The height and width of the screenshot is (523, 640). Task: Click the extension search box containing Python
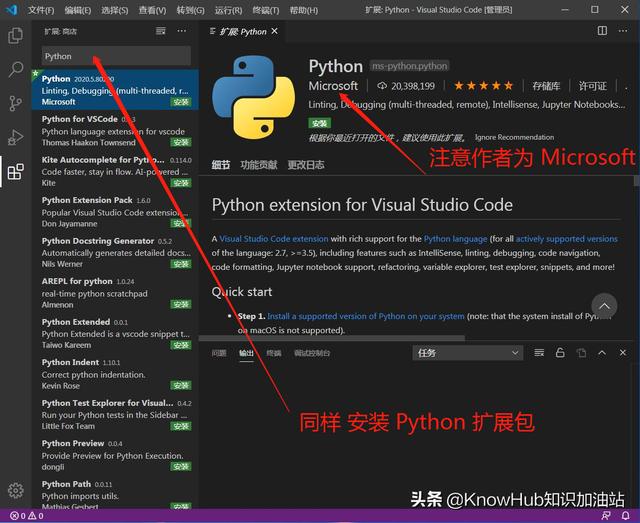(x=116, y=56)
